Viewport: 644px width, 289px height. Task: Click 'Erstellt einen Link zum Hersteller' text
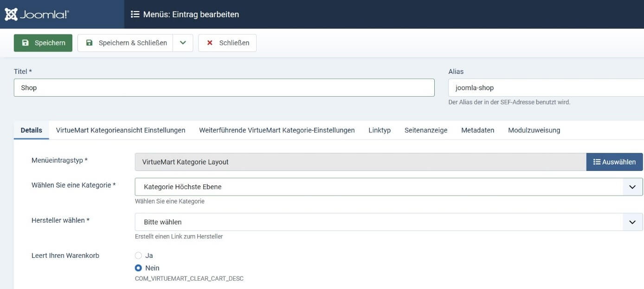click(x=179, y=236)
